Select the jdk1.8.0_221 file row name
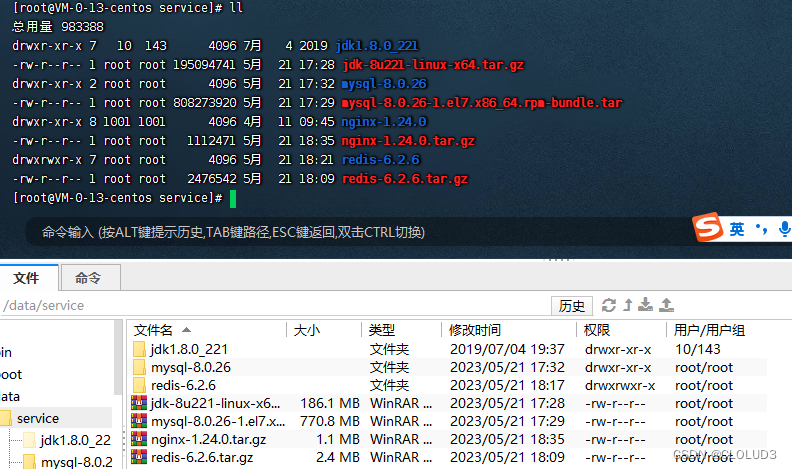792x469 pixels. tap(189, 349)
